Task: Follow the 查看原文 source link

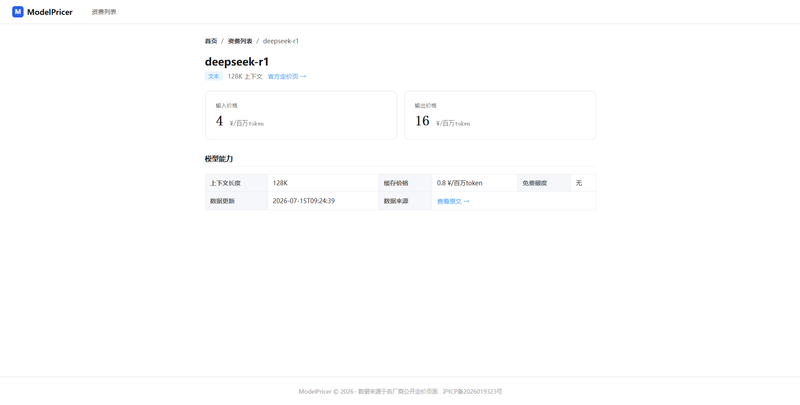Action: point(453,201)
